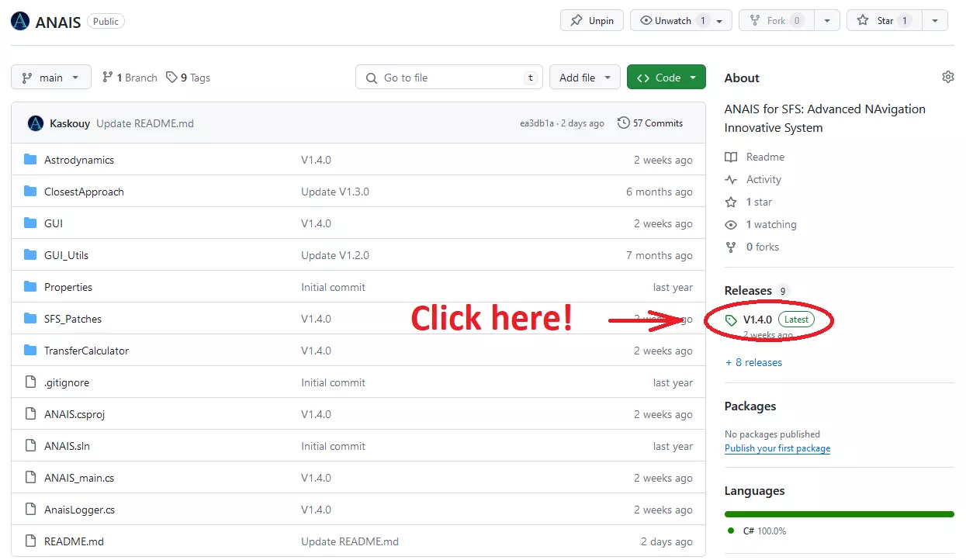Click the Unpin button
Image resolution: width=966 pixels, height=560 pixels.
click(592, 21)
